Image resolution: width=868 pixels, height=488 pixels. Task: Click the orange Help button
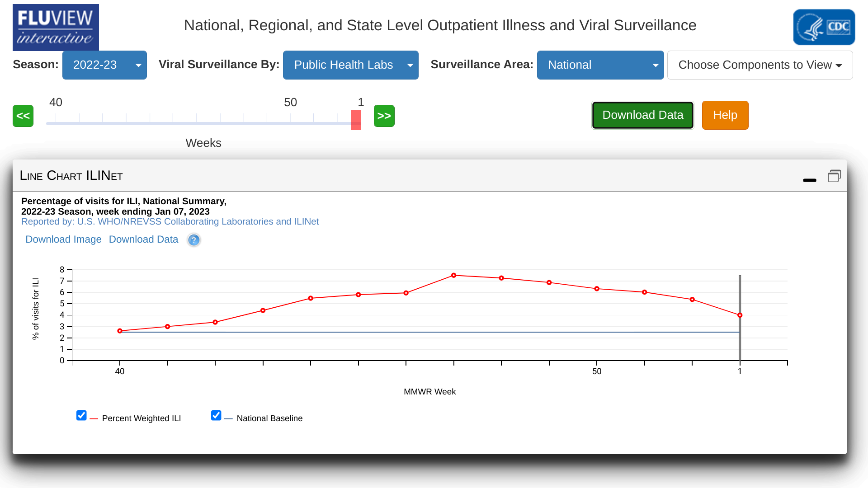pos(725,115)
